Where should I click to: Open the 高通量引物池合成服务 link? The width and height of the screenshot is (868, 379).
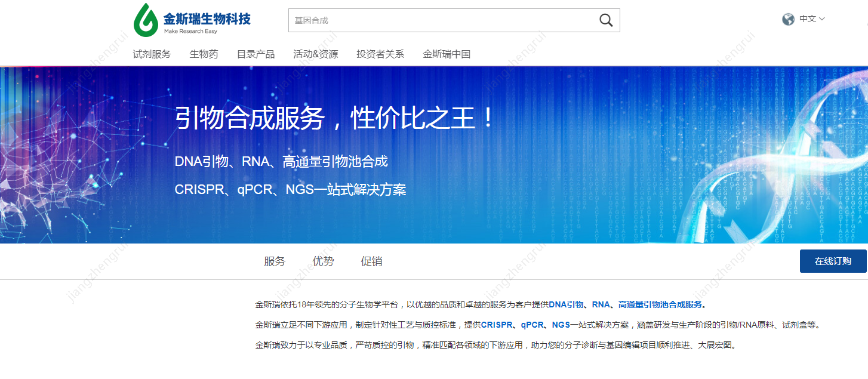(660, 304)
